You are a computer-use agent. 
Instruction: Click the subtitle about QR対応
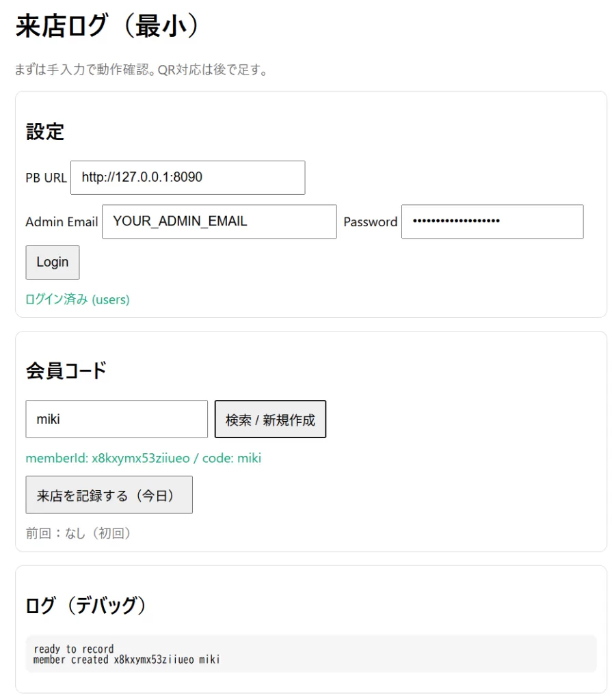coord(139,68)
